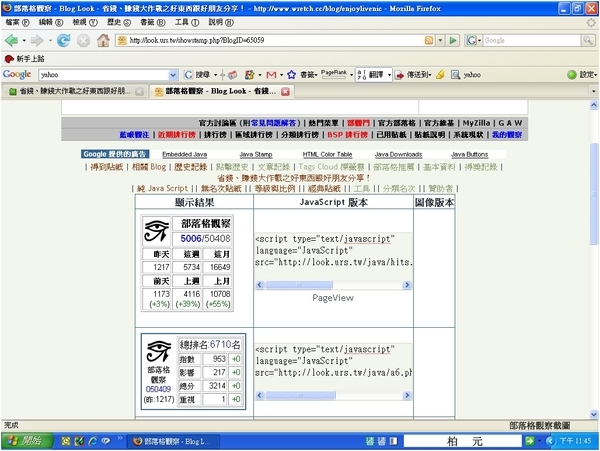Click the Google toolbar 搜尋 button
The image size is (600, 451).
click(x=197, y=75)
